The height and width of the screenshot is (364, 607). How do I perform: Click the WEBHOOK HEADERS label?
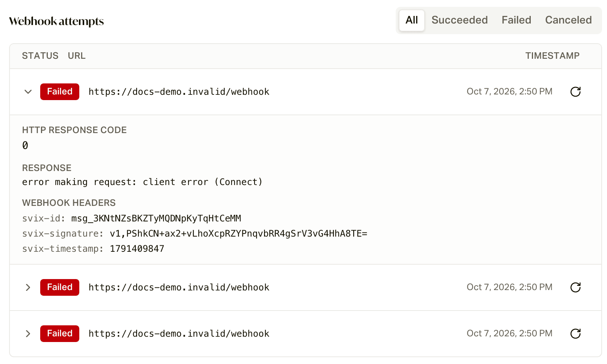click(69, 203)
